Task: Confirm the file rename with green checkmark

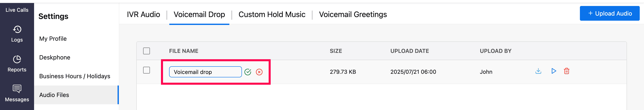Action: coord(247,72)
